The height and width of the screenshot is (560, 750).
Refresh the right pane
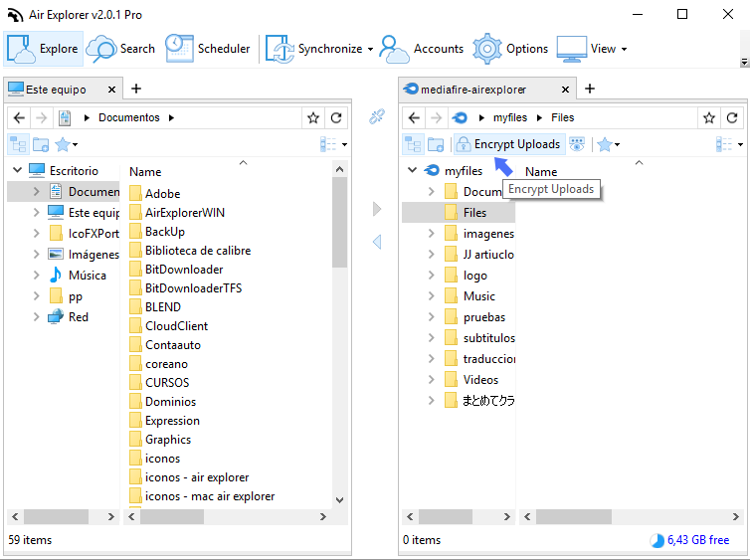click(732, 117)
